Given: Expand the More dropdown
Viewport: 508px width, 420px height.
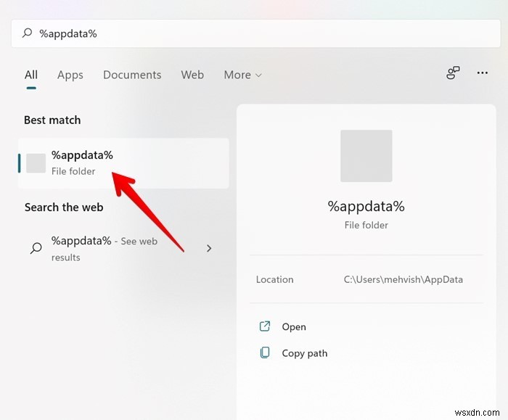Looking at the screenshot, I should [242, 75].
